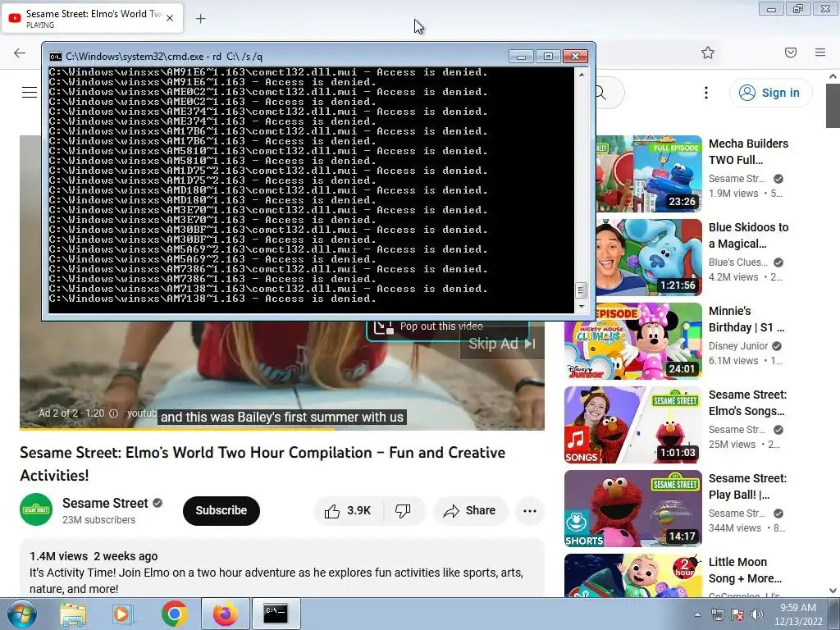Select the cmd.exe taskbar button

pos(276,614)
